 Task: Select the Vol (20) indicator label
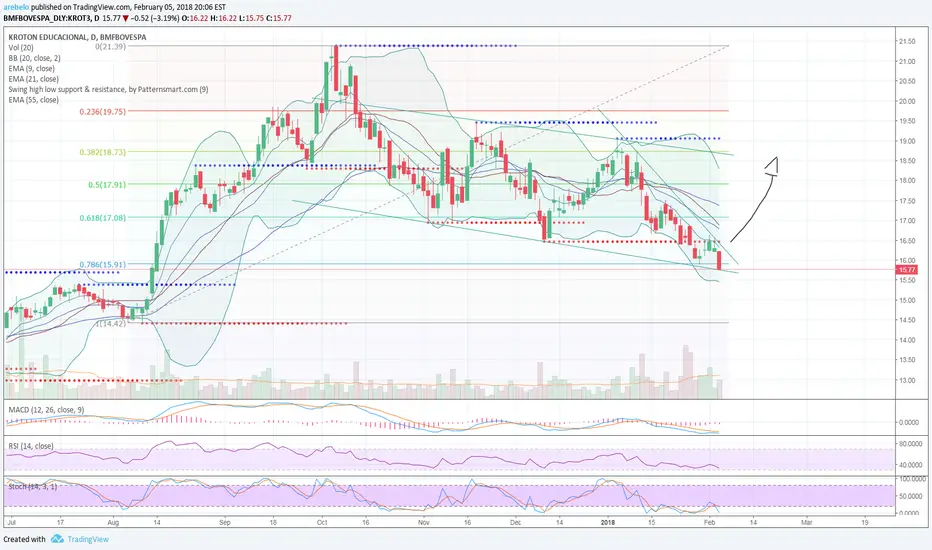pos(21,48)
